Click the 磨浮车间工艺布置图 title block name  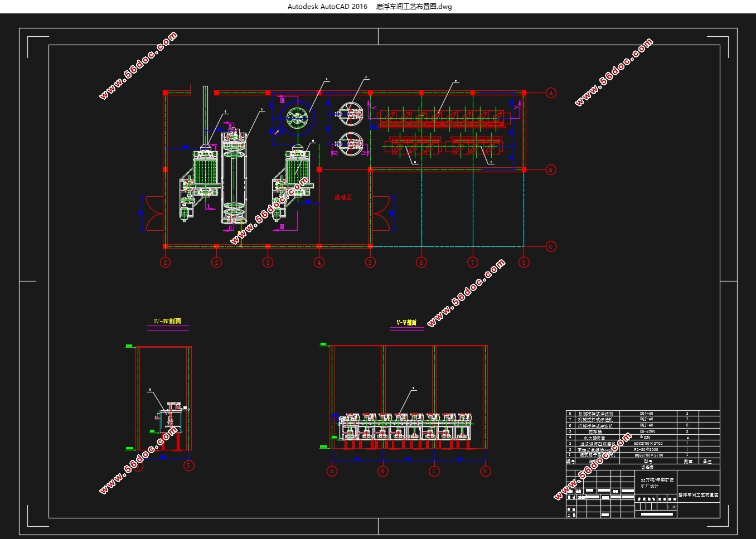coord(698,495)
